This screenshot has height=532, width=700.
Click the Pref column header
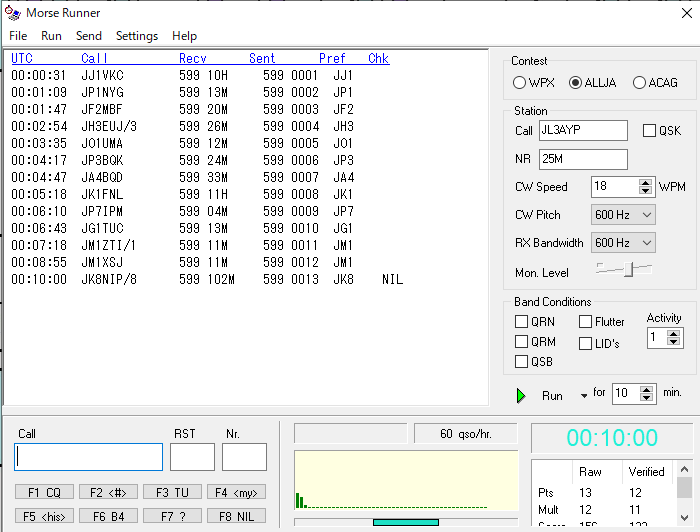[x=332, y=58]
